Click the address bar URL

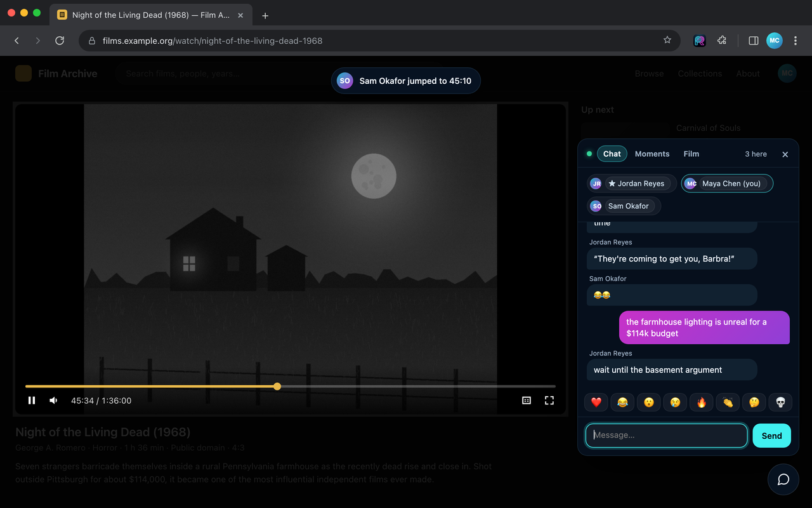click(213, 41)
